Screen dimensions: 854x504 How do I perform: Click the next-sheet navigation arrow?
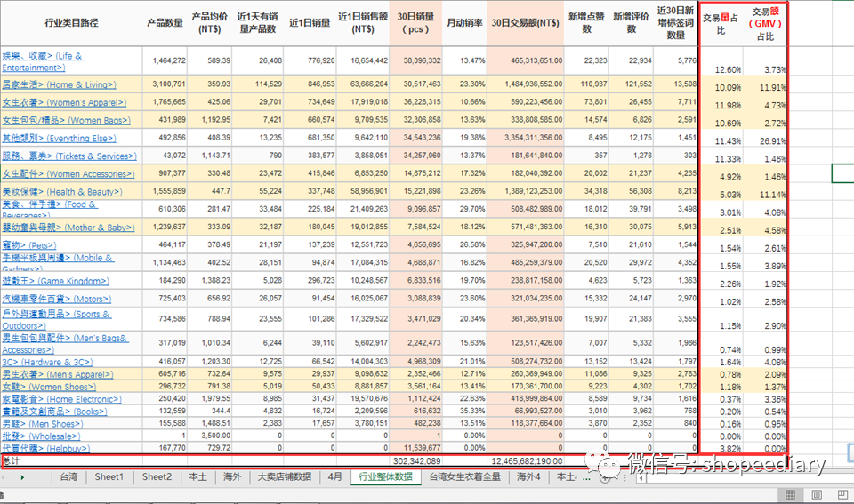coord(22,477)
